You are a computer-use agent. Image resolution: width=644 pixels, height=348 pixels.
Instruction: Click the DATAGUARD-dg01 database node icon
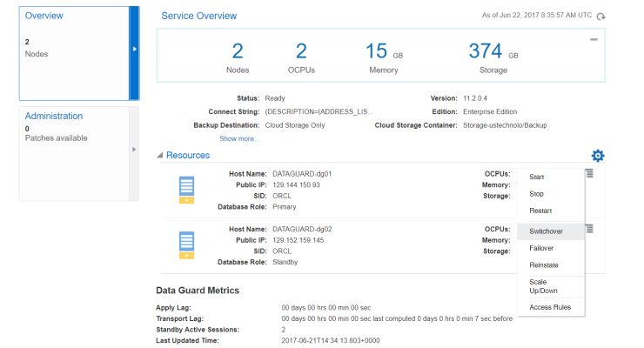pyautogui.click(x=186, y=190)
